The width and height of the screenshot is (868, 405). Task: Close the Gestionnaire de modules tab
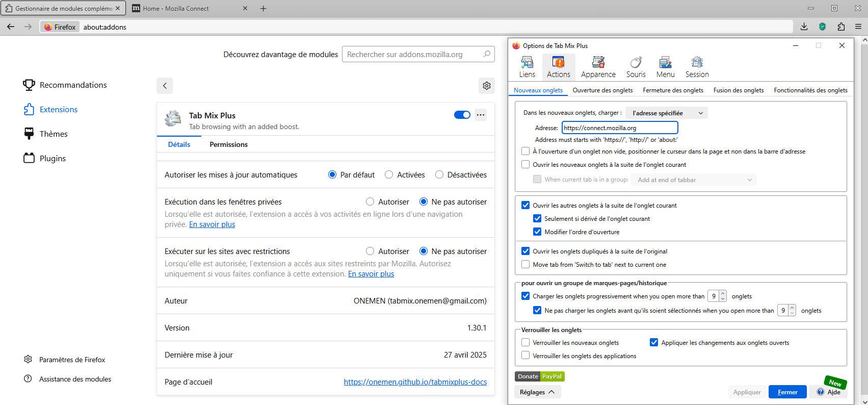[118, 8]
